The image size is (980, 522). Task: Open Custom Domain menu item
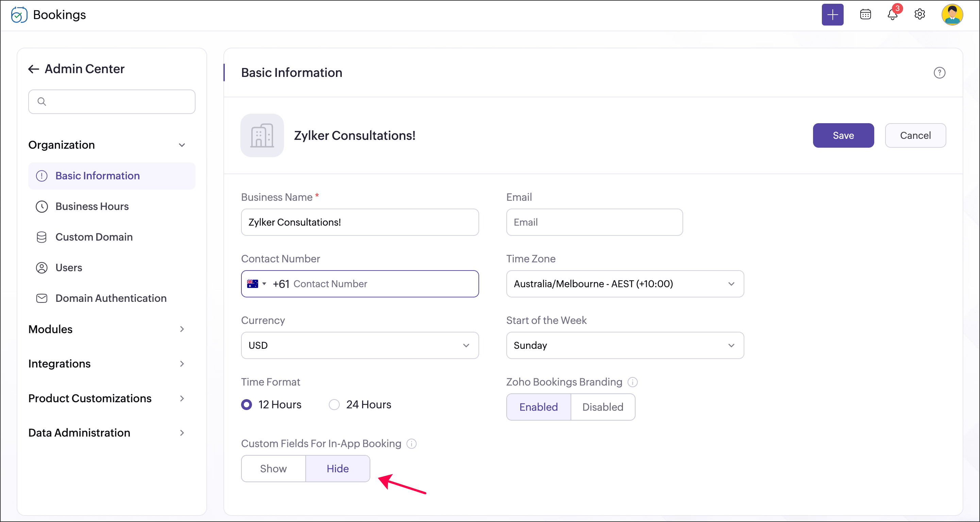coord(94,237)
